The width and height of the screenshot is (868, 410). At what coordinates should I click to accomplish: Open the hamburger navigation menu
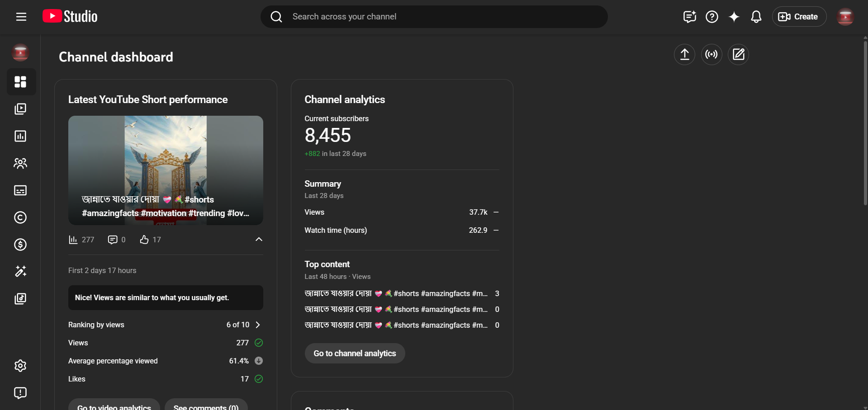(21, 17)
